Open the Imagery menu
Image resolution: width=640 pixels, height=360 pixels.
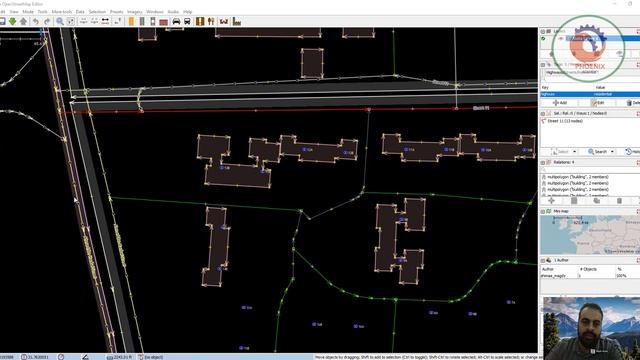tap(135, 12)
